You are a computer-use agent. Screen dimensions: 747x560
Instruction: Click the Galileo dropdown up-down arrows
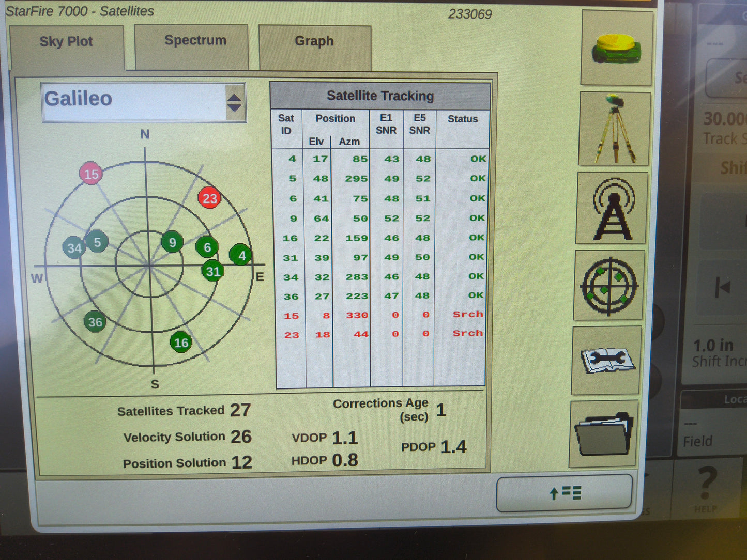pos(235,102)
